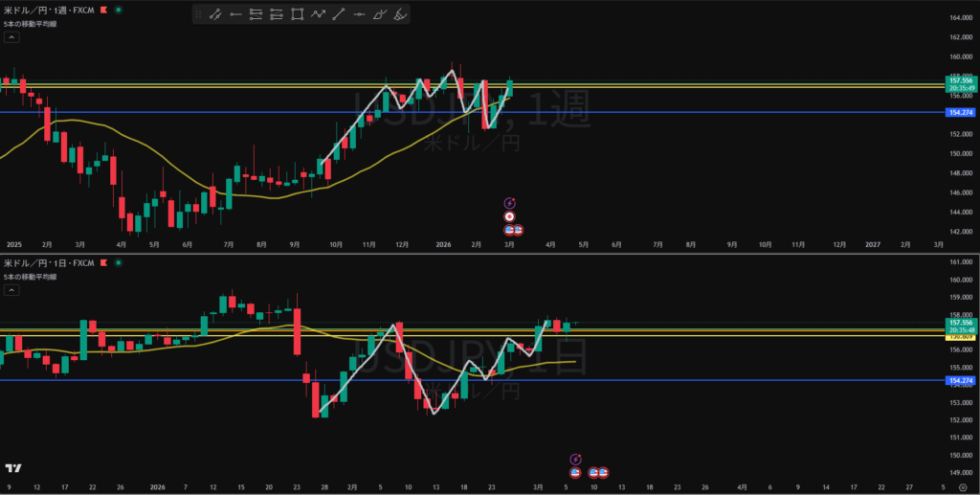This screenshot has height=495, width=980.
Task: Open the purple lightning event marker on weekly chart
Action: tap(509, 202)
